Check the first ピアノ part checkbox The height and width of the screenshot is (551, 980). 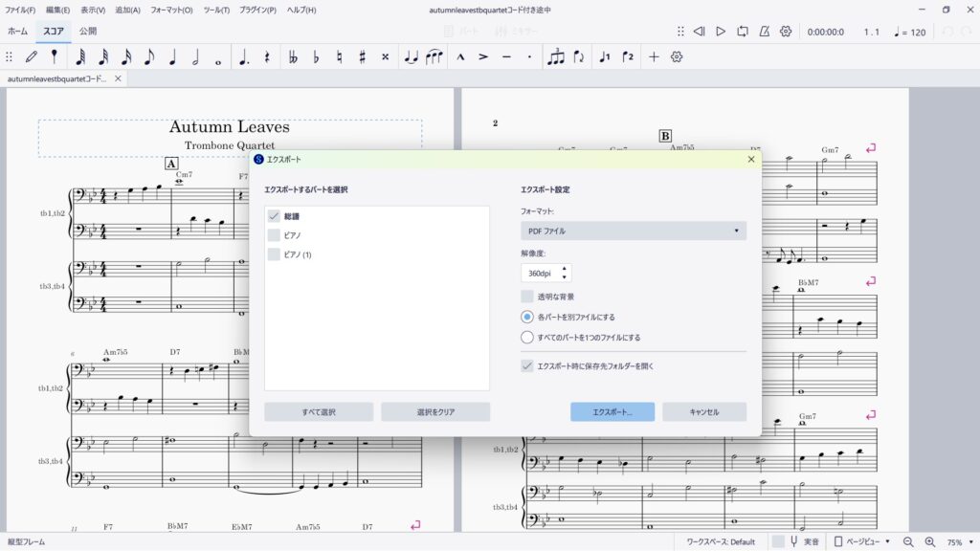(275, 234)
